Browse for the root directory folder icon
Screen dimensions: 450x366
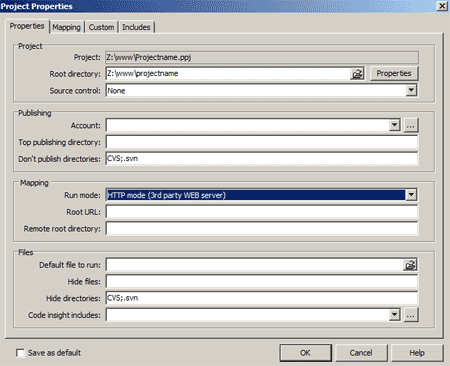click(x=357, y=74)
